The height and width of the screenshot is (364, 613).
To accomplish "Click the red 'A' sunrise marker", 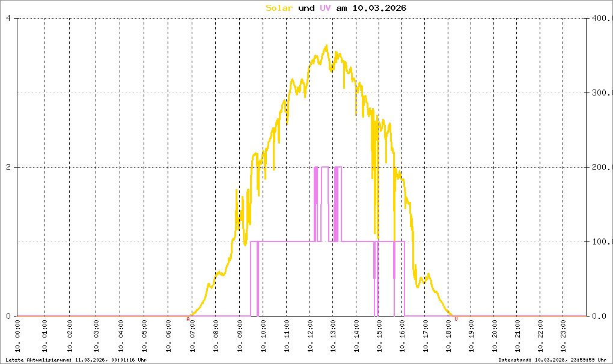I will pyautogui.click(x=188, y=319).
